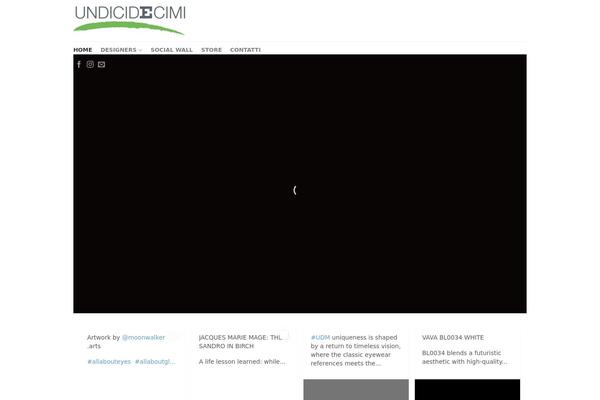Open the black thumbnail under the VAVA post
Screen dimensions: 600x400
point(467,390)
